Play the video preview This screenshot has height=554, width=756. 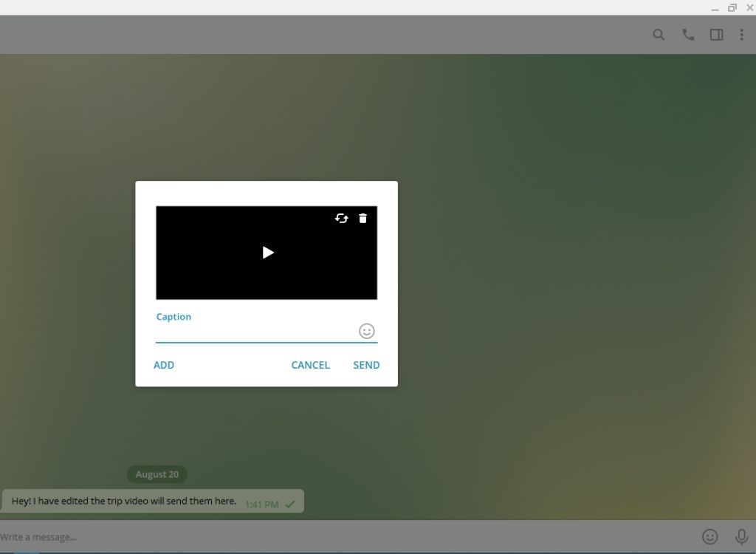click(x=267, y=253)
